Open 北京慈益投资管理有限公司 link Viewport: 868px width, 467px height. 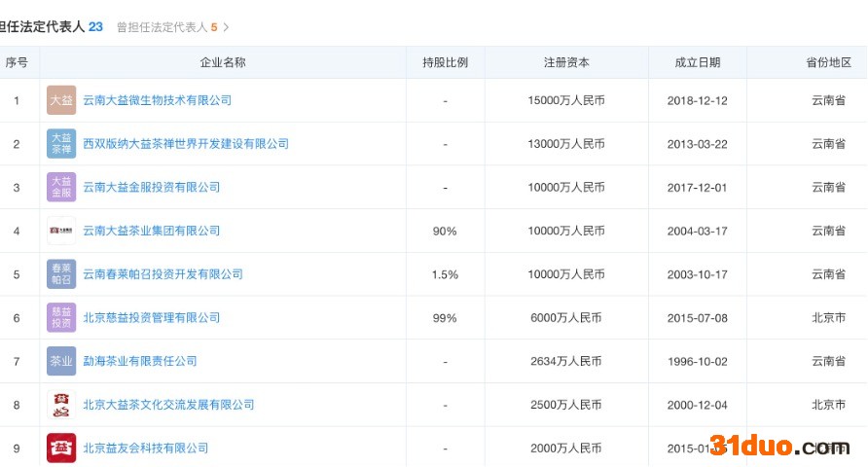point(151,317)
